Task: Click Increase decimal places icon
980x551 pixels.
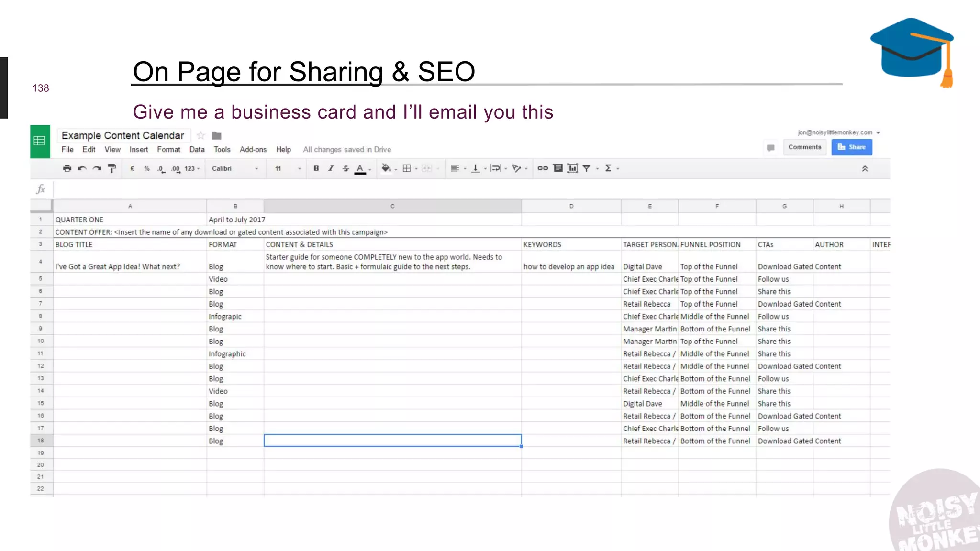Action: click(176, 169)
